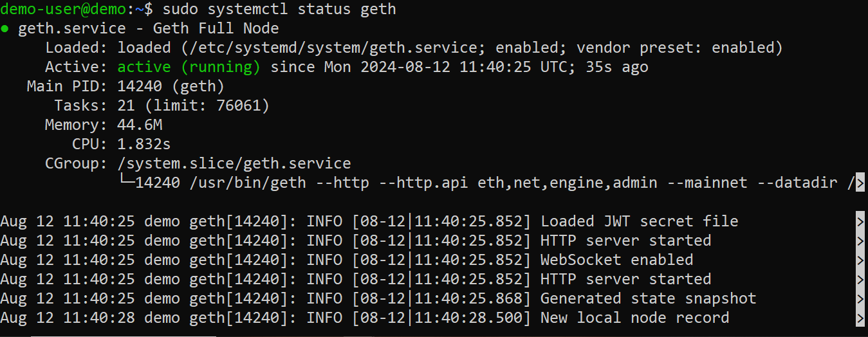Click the typed command sudo systemctl status geth
This screenshot has height=337, width=868.
tap(279, 9)
